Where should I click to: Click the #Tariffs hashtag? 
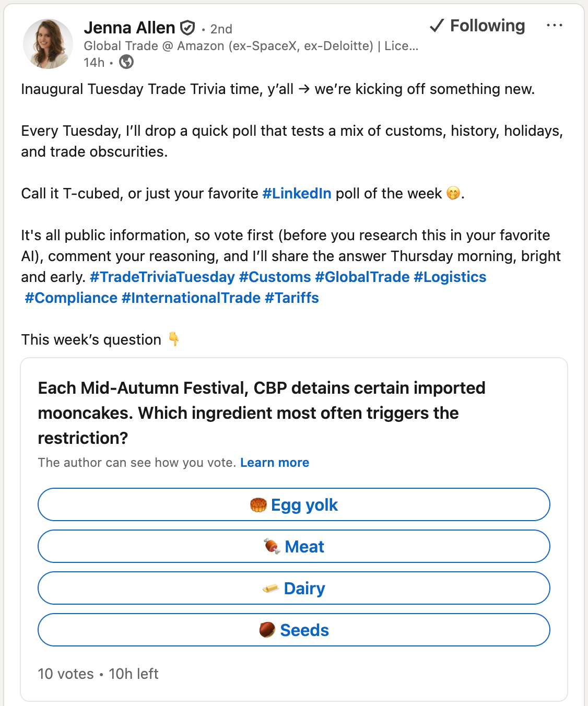tap(291, 298)
